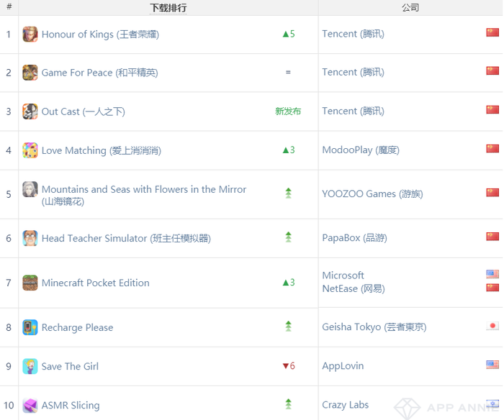Open the Recharge Please app icon
This screenshot has width=504, height=420.
pos(30,327)
